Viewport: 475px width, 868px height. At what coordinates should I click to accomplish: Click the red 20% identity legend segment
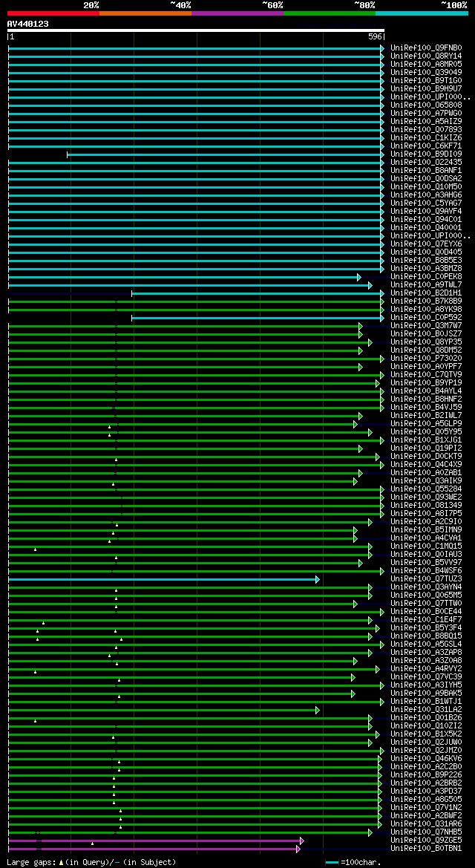tap(53, 13)
